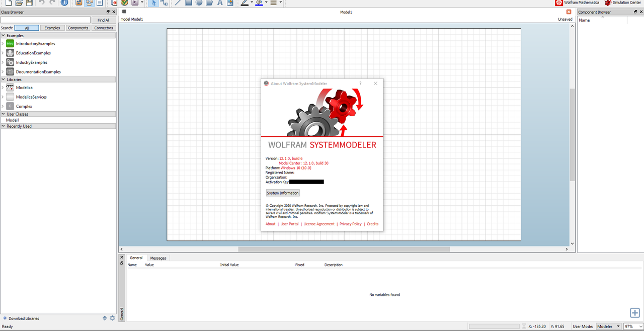The height and width of the screenshot is (331, 644).
Task: Click the Validate class checkmark icon
Action: pyautogui.click(x=124, y=3)
